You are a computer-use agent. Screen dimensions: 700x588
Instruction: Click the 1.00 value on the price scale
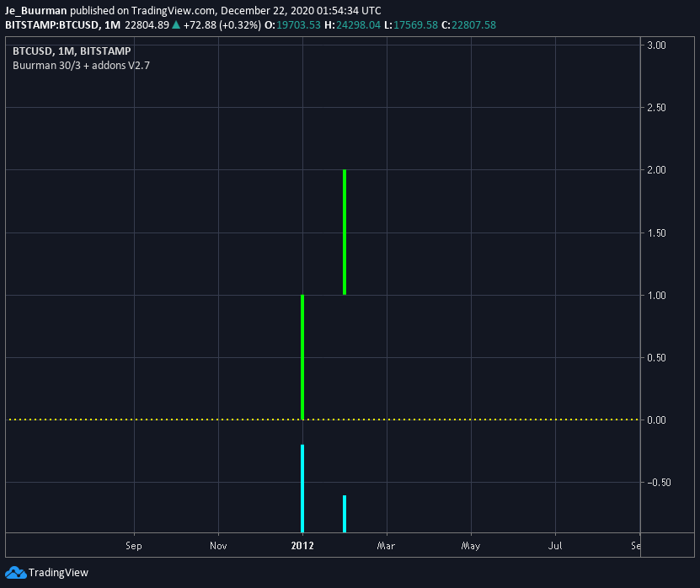656,295
